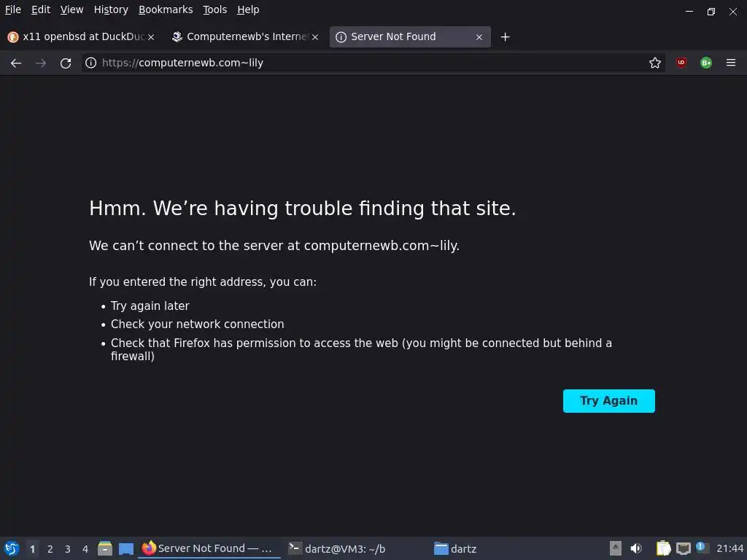Click the forward navigation arrow

pyautogui.click(x=41, y=63)
